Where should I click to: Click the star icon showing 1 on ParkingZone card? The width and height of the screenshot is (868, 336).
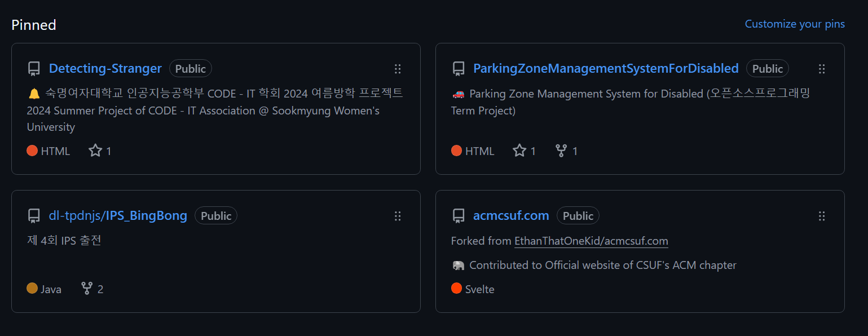pyautogui.click(x=518, y=151)
